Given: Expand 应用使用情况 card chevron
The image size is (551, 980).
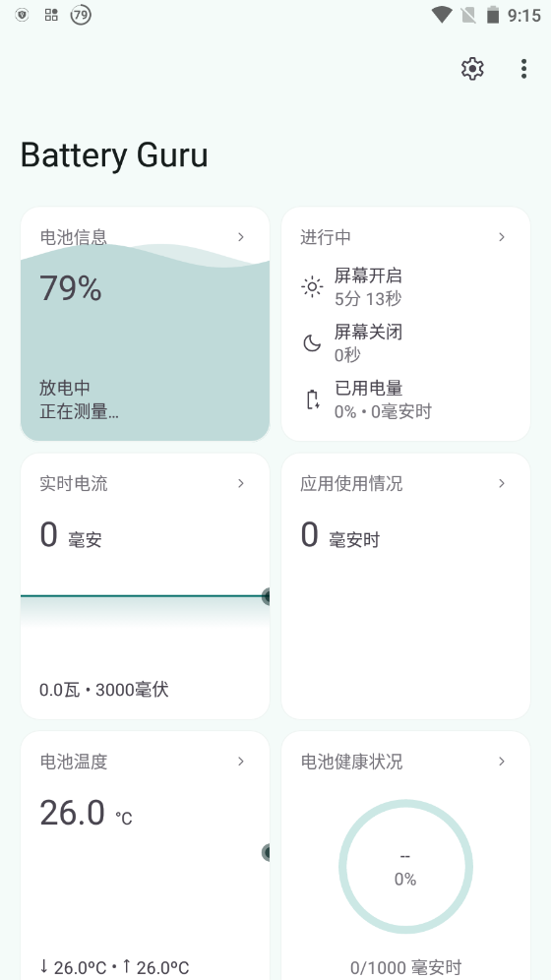Looking at the screenshot, I should [x=502, y=483].
